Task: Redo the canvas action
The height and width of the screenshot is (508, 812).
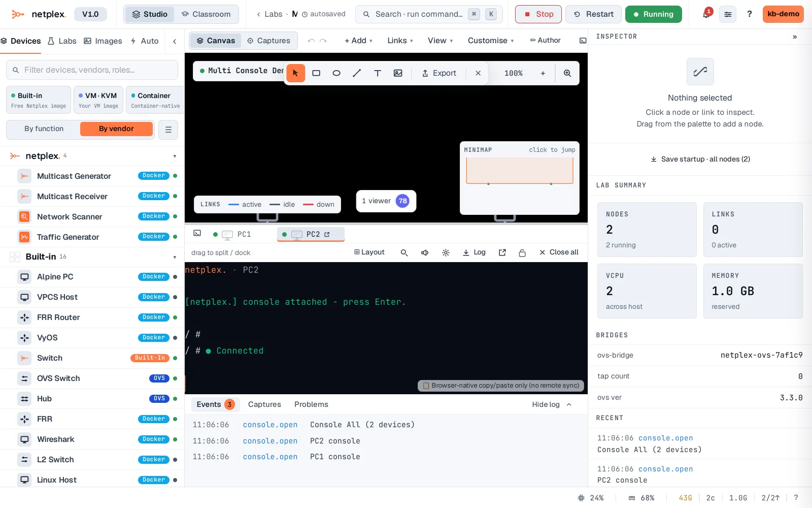Action: click(x=323, y=41)
